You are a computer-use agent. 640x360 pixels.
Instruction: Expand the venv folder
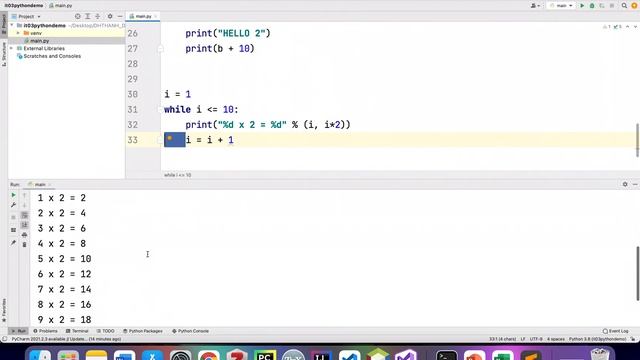point(18,33)
